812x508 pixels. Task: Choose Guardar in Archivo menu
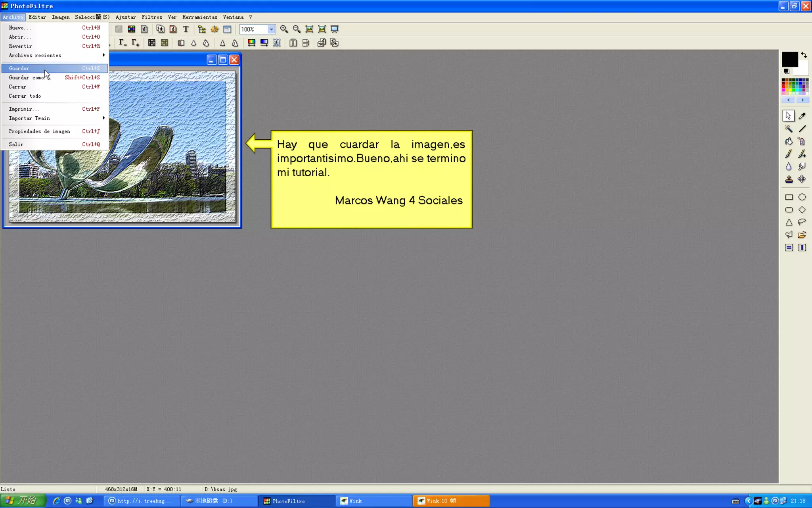coord(55,68)
